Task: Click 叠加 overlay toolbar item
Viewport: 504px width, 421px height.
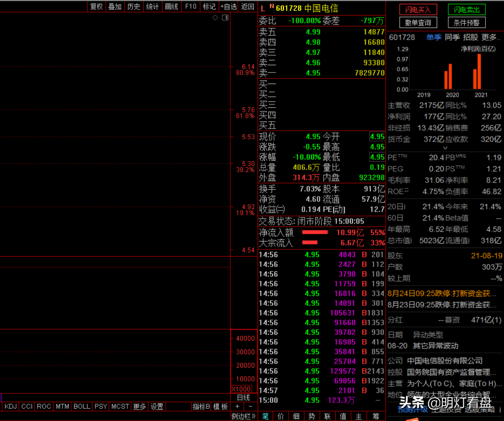Action: [x=115, y=6]
